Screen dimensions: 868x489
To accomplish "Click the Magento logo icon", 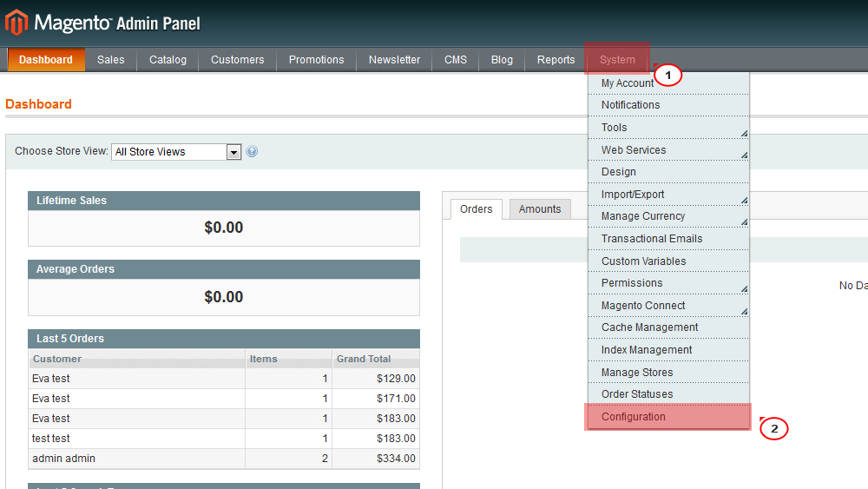I will (16, 23).
